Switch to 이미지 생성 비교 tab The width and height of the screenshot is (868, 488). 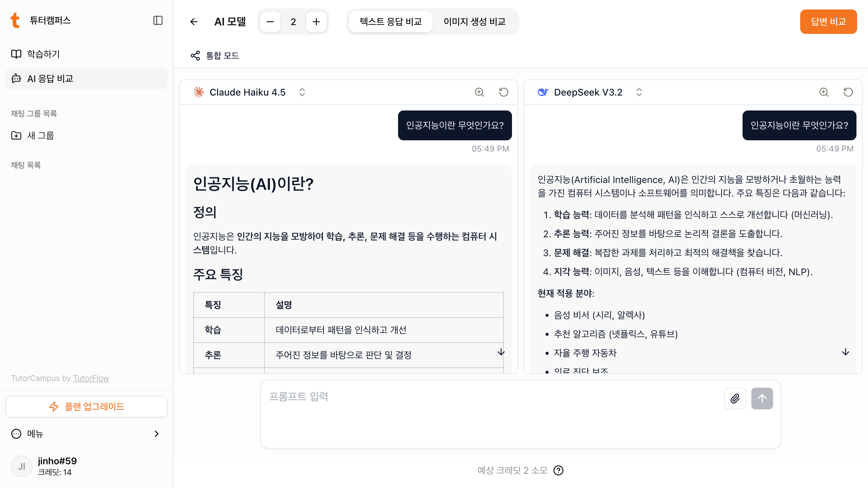point(475,22)
